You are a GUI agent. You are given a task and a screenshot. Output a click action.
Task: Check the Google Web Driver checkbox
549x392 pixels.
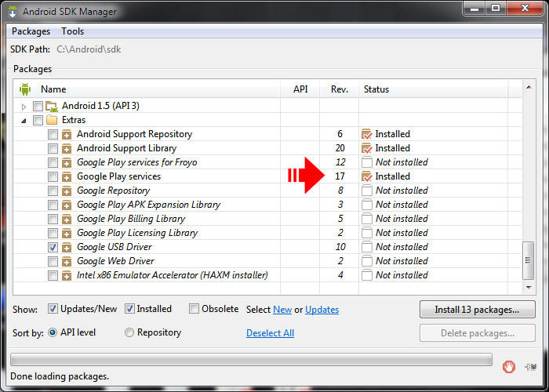[x=53, y=261]
